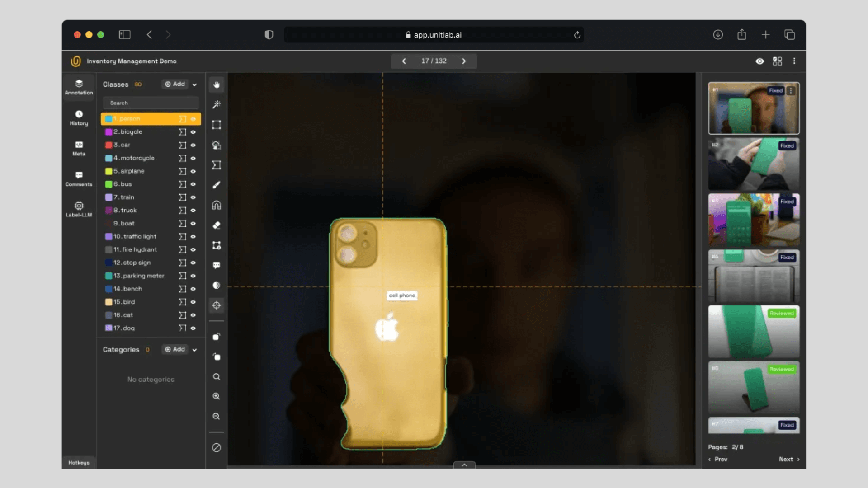Screen dimensions: 868x488
Task: Select the hand pan tool
Action: pyautogui.click(x=217, y=84)
